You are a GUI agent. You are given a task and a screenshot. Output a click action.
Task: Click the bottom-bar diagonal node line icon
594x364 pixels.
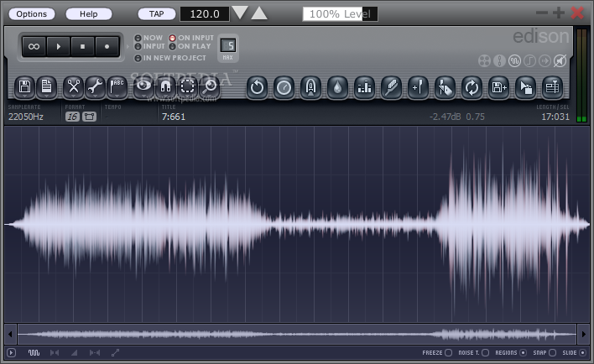(116, 352)
